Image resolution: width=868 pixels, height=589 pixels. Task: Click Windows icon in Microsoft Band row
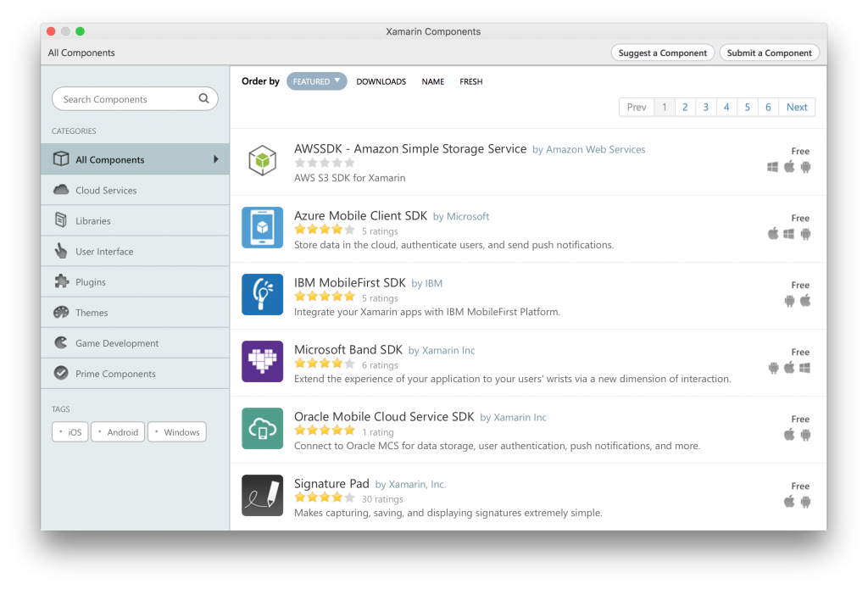pyautogui.click(x=805, y=368)
